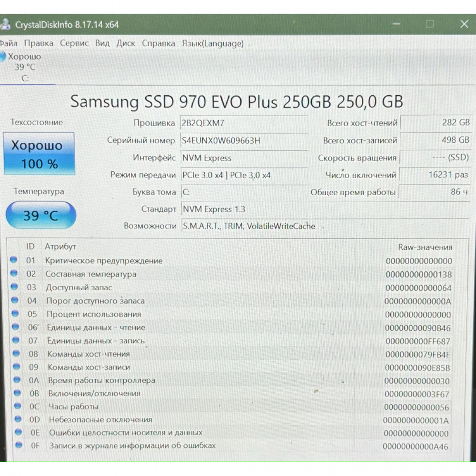The image size is (476, 476).
Task: Click the firmware field 2B2QEXM7
Action: click(244, 123)
